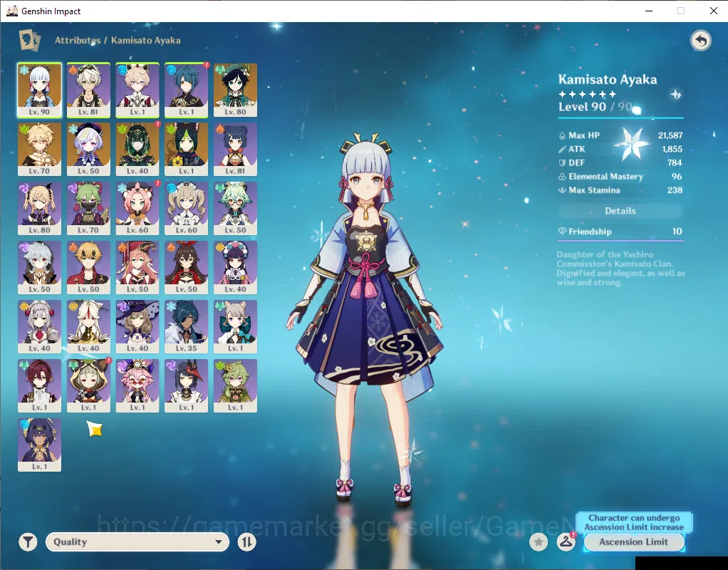The image size is (728, 570).
Task: Choose Amber's Lv. 50 portrait
Action: [186, 267]
